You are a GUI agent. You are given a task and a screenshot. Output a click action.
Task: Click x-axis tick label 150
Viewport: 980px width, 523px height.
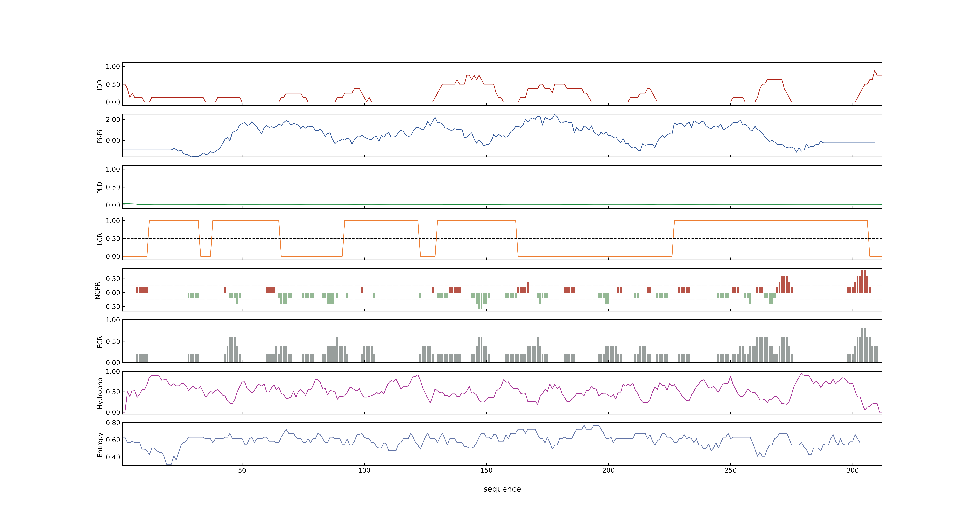pos(486,470)
